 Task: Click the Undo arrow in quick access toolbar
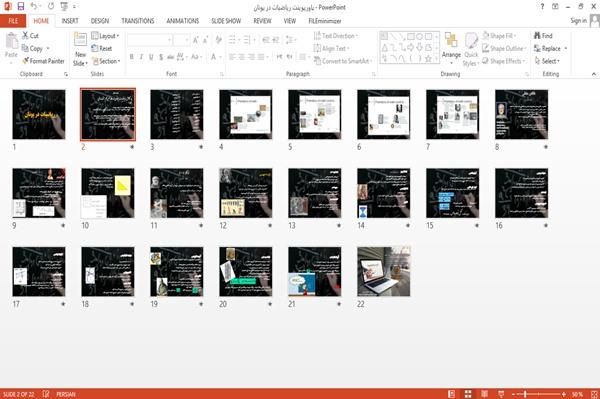coord(34,7)
